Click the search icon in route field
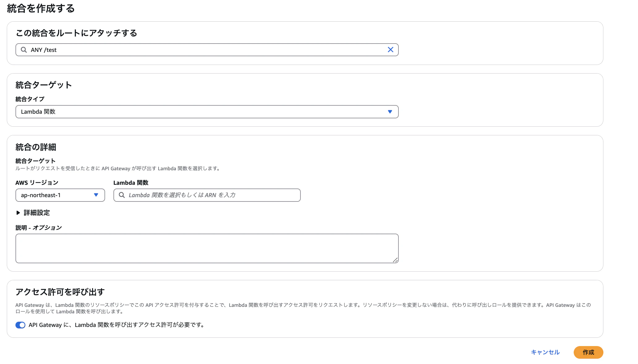 (x=24, y=50)
